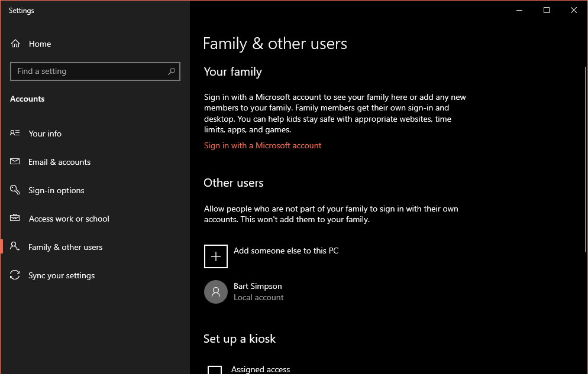The height and width of the screenshot is (374, 588).
Task: Click the Home house icon
Action: [x=15, y=44]
